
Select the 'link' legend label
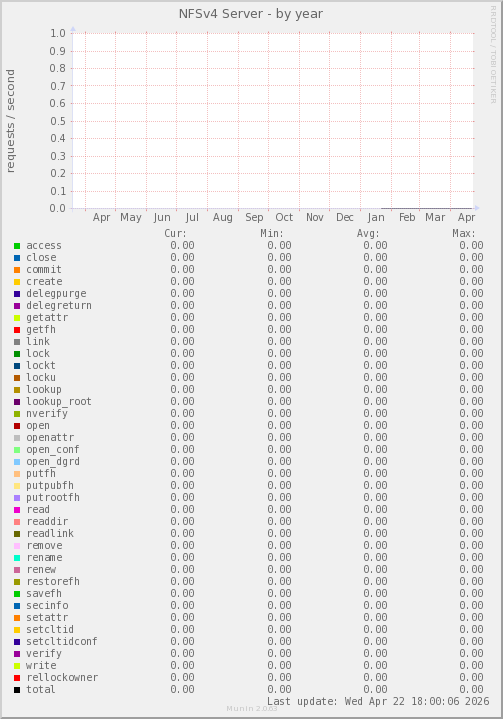point(38,341)
